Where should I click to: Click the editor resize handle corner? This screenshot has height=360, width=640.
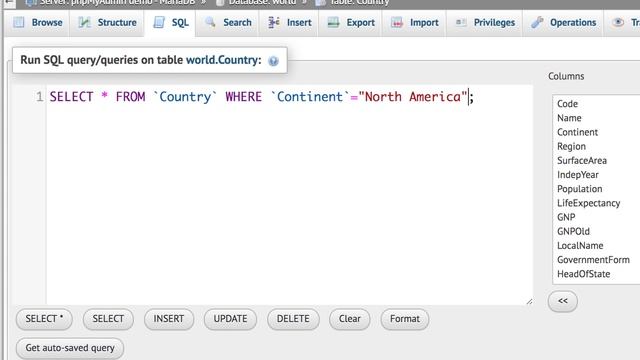pyautogui.click(x=529, y=301)
